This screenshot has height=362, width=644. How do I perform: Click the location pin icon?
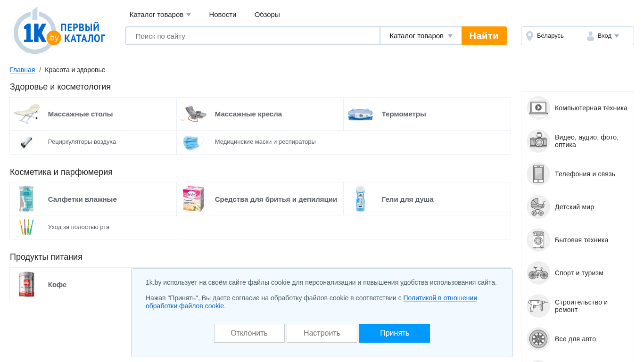(x=529, y=36)
